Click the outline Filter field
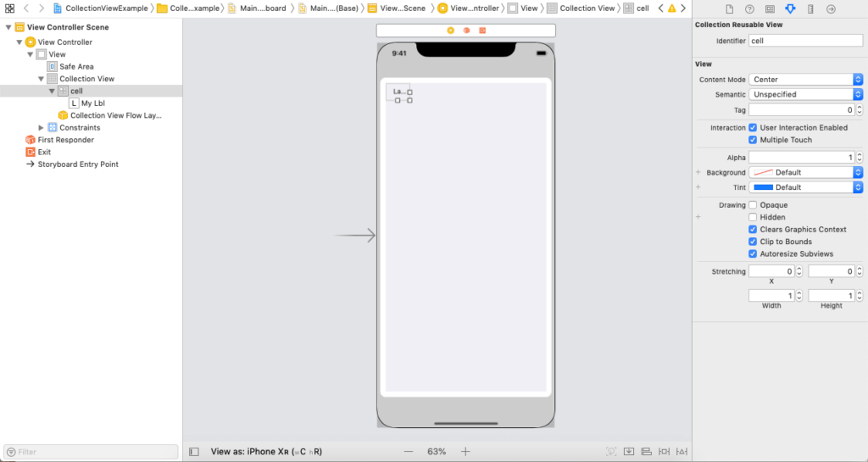This screenshot has width=868, height=462. click(x=92, y=452)
